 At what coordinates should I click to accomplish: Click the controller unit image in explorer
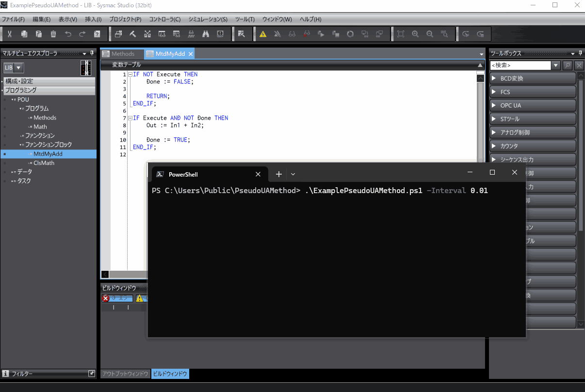[x=86, y=68]
